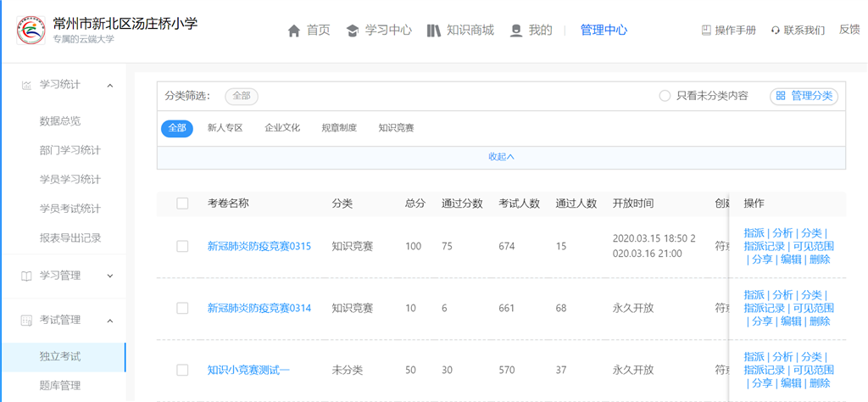Click the headset icon for 联系我们

click(x=775, y=31)
